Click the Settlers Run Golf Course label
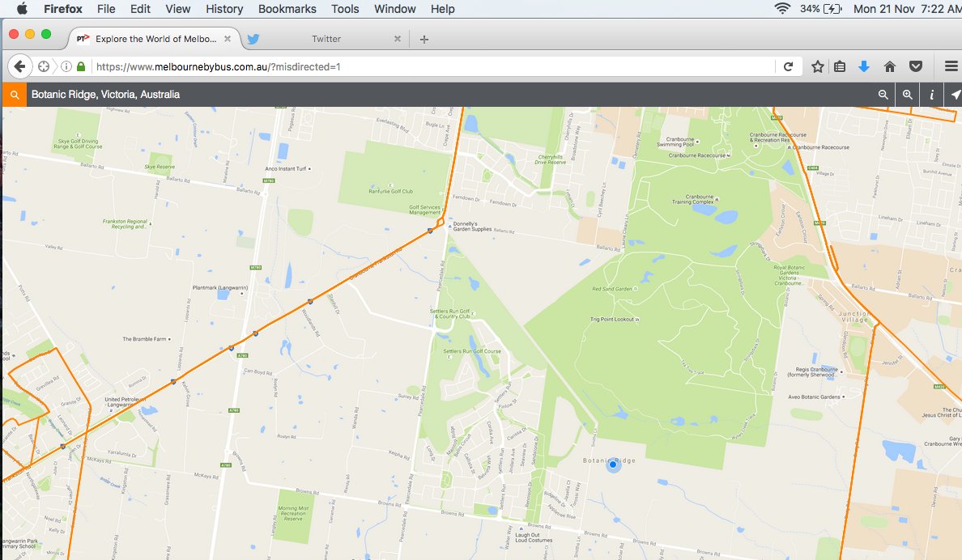962x560 pixels. pos(472,351)
